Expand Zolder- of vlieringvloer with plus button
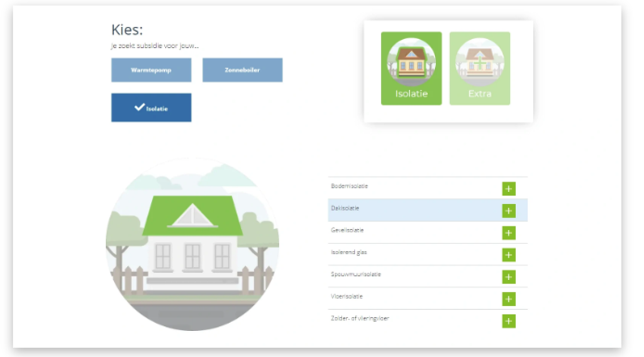The height and width of the screenshot is (357, 644). [x=508, y=321]
